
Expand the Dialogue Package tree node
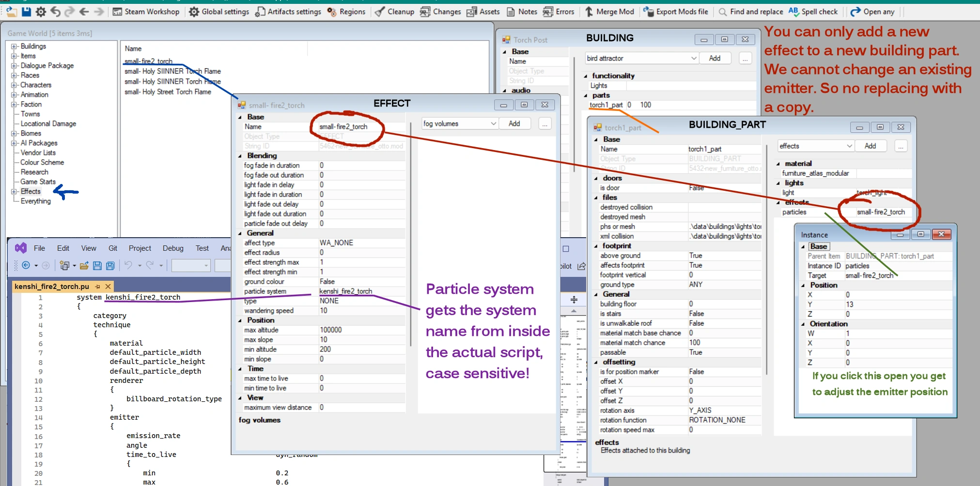pyautogui.click(x=14, y=66)
